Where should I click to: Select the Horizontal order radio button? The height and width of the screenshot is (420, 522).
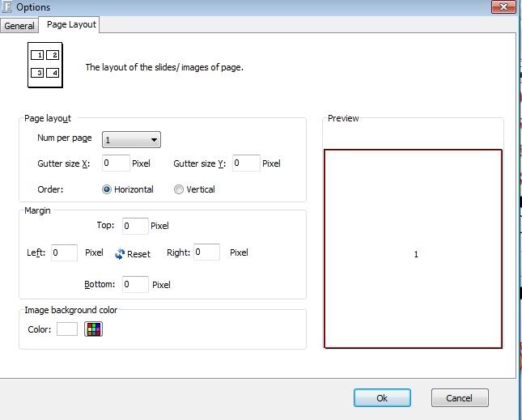(107, 189)
